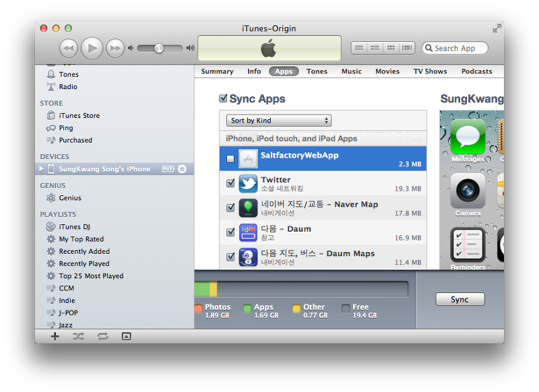
Task: Toggle repeat in the bottom bar
Action: click(102, 336)
